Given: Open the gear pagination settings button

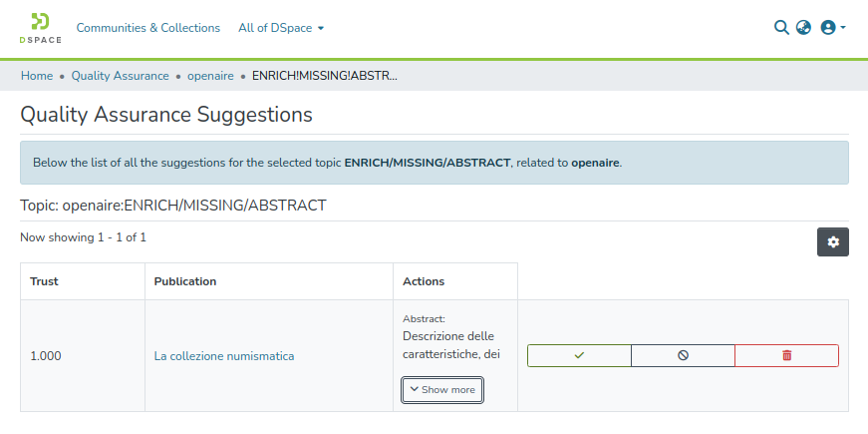Looking at the screenshot, I should point(833,241).
